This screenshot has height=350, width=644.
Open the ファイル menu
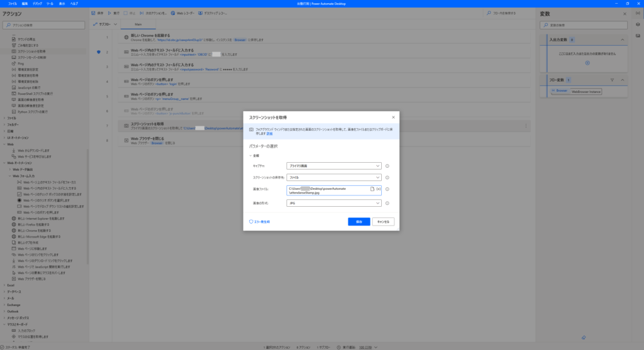(13, 4)
